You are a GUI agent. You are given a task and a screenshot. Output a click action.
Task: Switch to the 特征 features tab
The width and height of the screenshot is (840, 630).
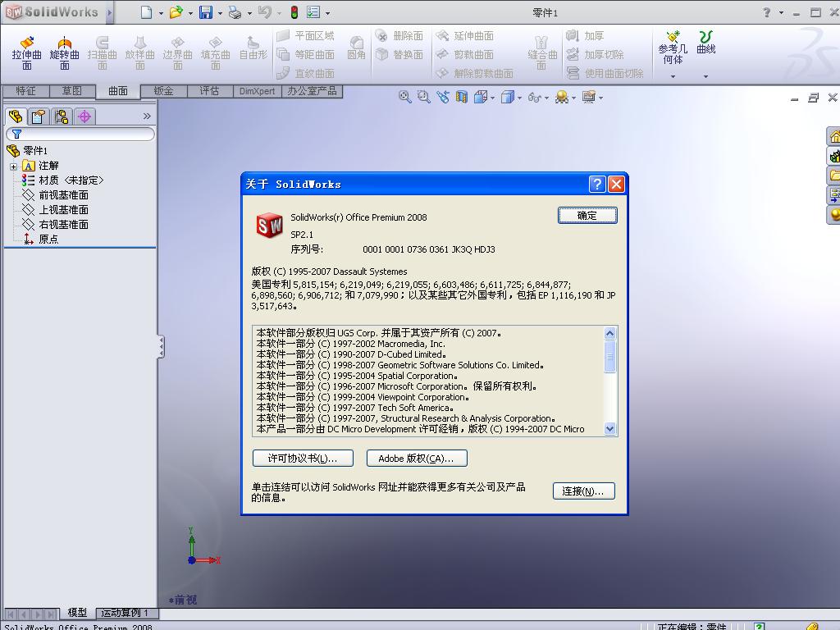click(25, 91)
